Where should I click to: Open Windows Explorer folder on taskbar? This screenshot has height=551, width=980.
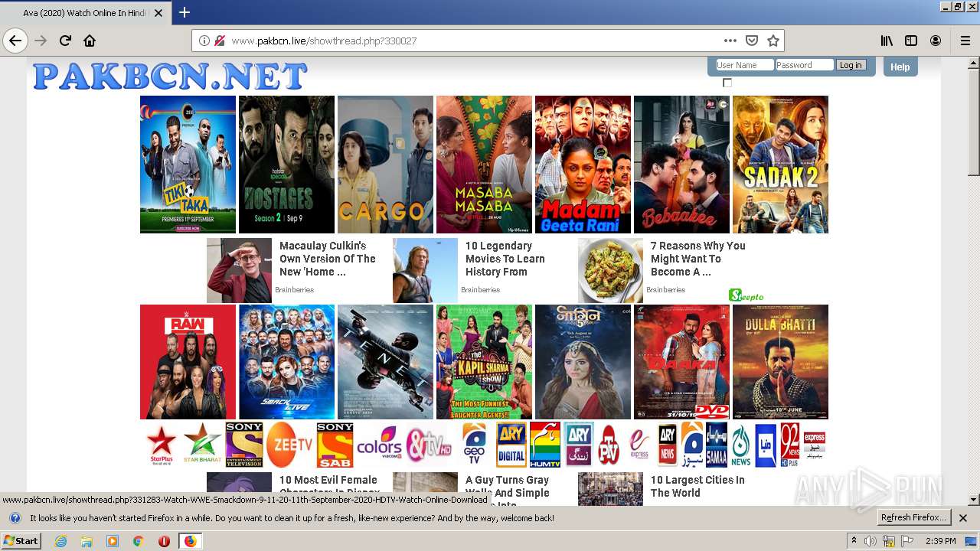pyautogui.click(x=87, y=540)
